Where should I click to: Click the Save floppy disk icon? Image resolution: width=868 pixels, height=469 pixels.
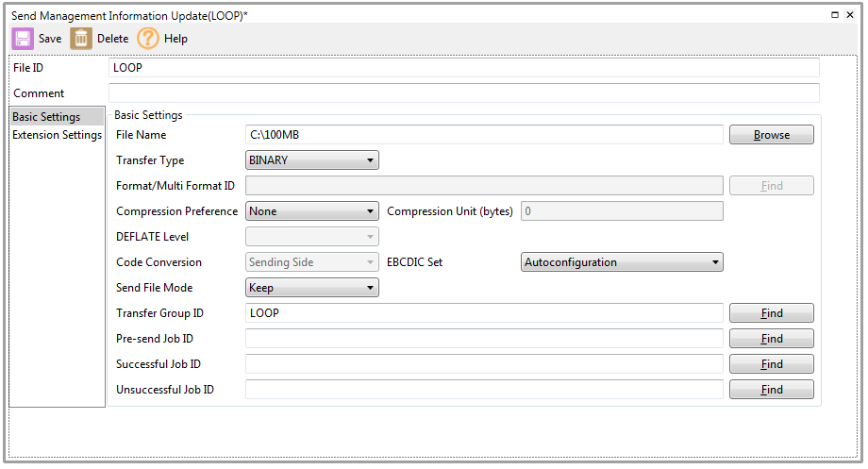coord(23,39)
